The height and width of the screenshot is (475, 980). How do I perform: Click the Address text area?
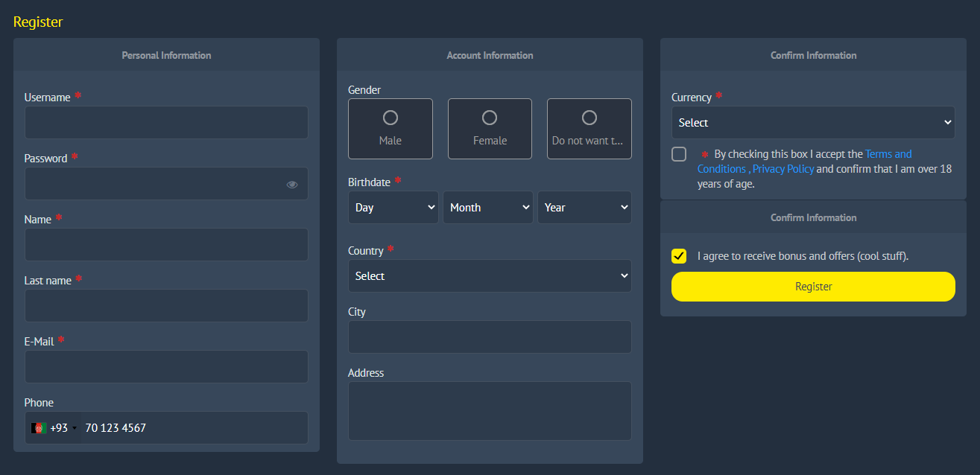coord(490,410)
